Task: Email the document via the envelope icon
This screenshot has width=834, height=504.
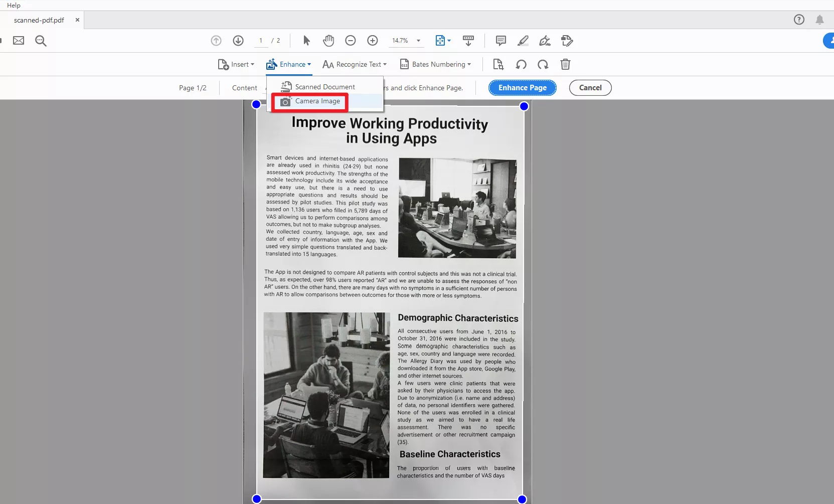Action: click(19, 41)
